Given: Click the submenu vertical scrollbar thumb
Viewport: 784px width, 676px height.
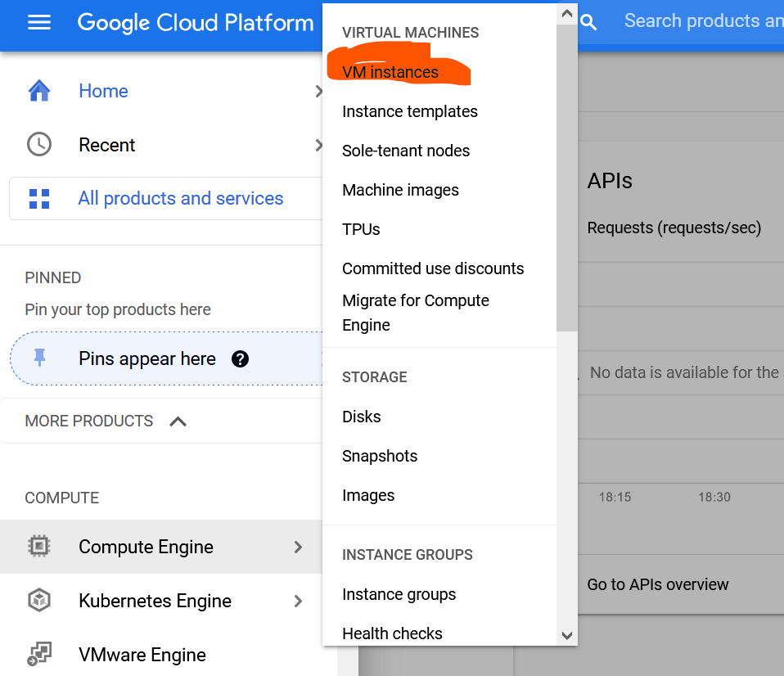Looking at the screenshot, I should [x=566, y=178].
